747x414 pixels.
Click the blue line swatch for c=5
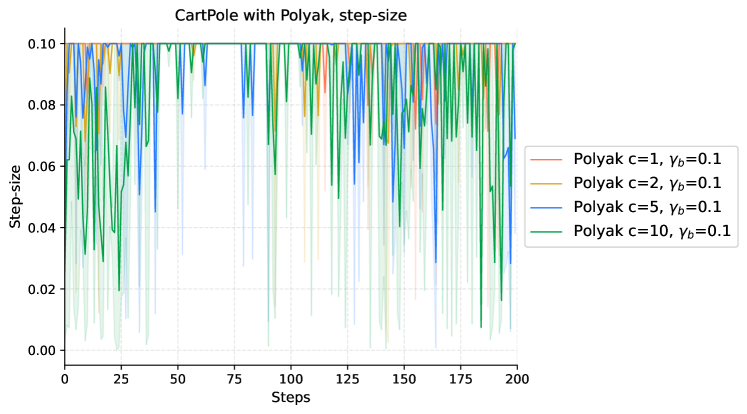pos(546,207)
